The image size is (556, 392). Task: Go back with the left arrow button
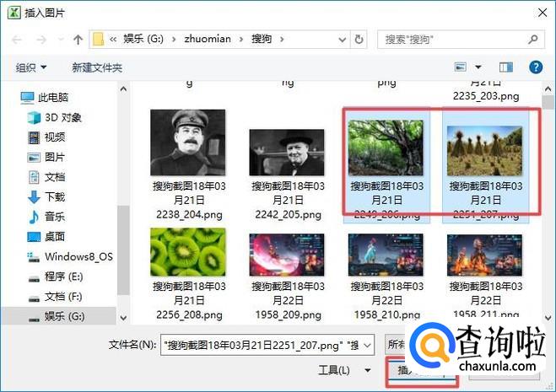(x=17, y=40)
